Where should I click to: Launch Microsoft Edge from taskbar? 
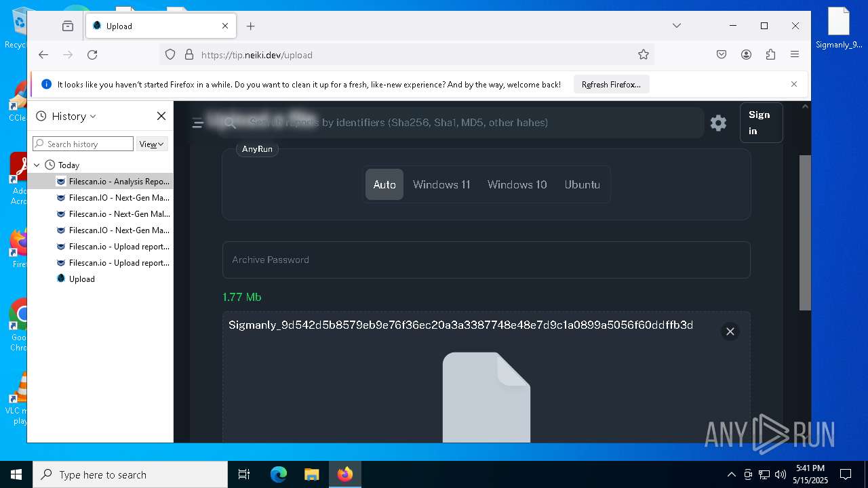point(279,474)
